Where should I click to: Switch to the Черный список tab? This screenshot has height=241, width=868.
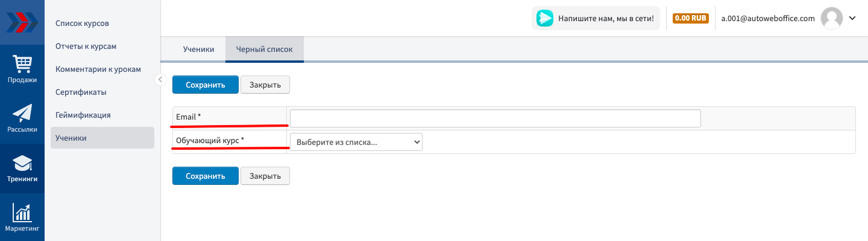coord(265,50)
